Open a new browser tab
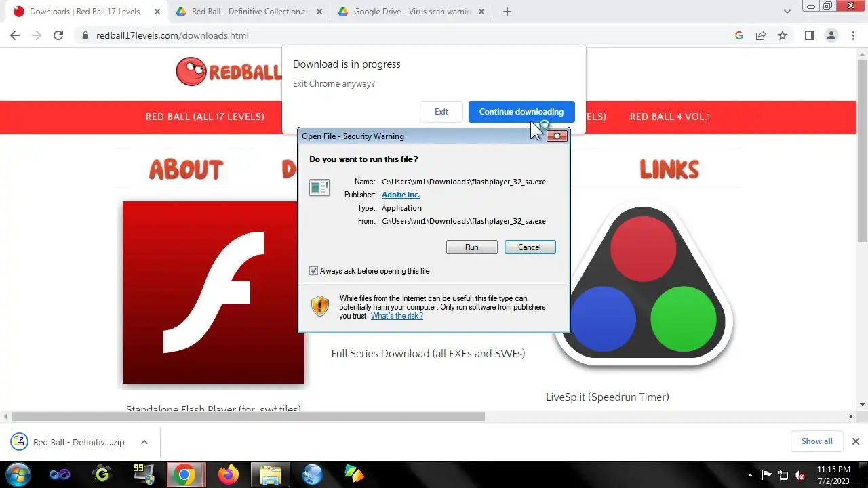 (507, 12)
